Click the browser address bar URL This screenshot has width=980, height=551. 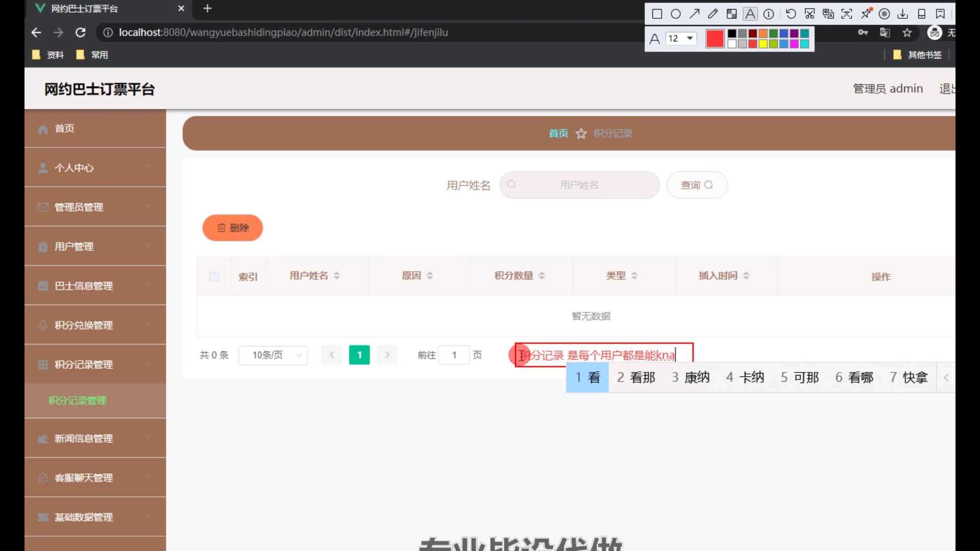coord(283,33)
